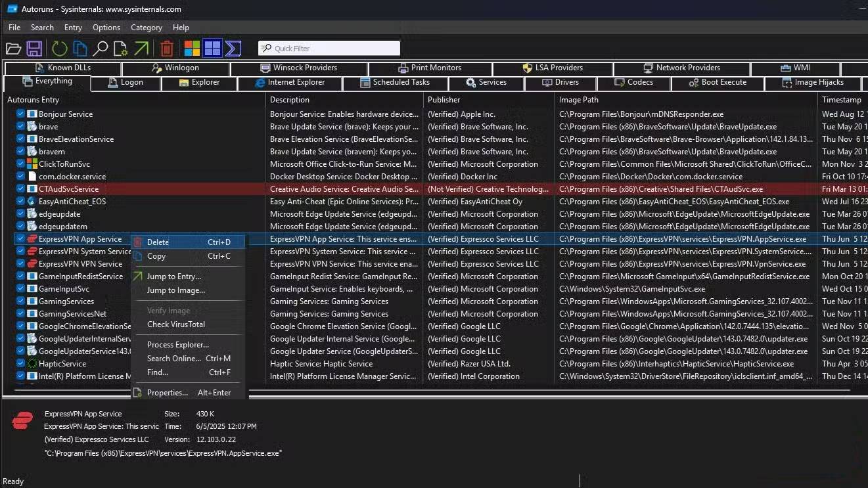Click the Save floppy disk icon

pyautogui.click(x=34, y=49)
